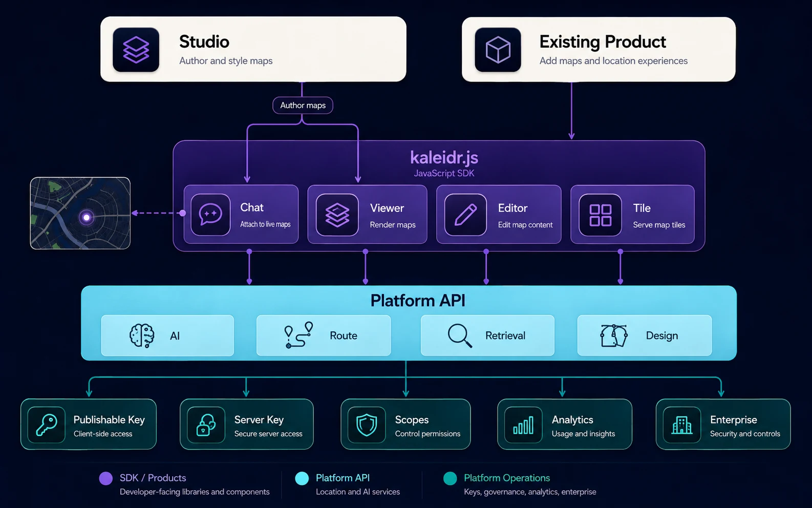
Task: Click the cyan Platform API legend dot
Action: [x=302, y=478]
